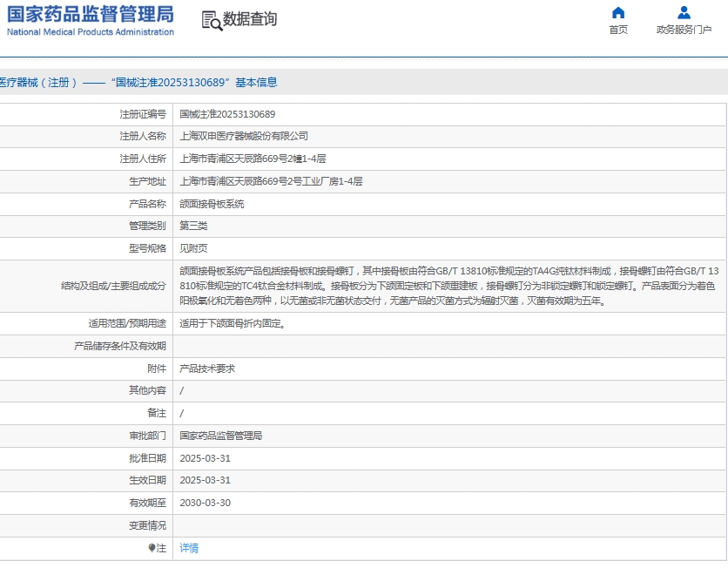728x568 pixels.
Task: Click the 适用范围/预期用途 label
Action: 127,324
